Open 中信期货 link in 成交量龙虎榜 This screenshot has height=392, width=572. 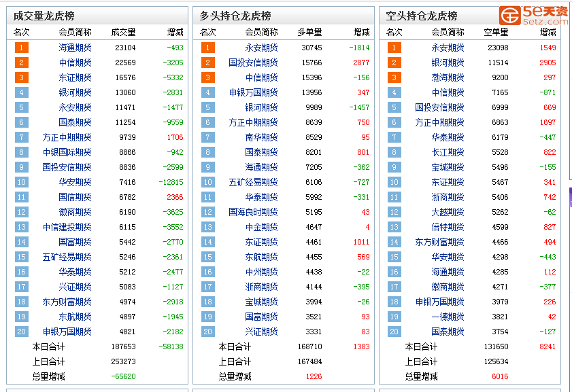pos(75,63)
